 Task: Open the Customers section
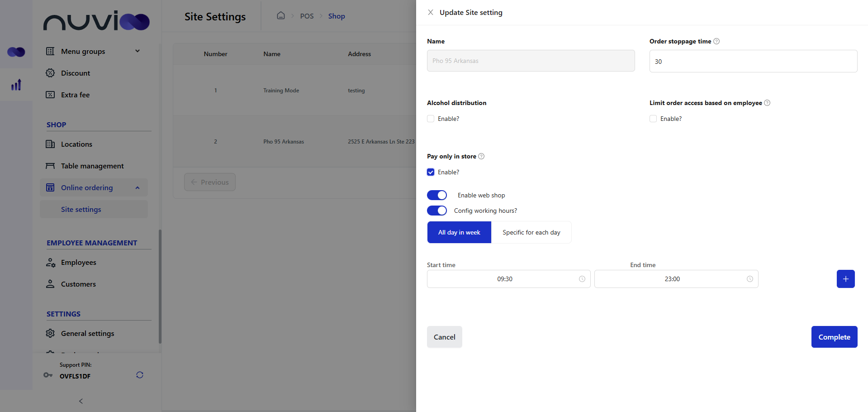tap(78, 284)
